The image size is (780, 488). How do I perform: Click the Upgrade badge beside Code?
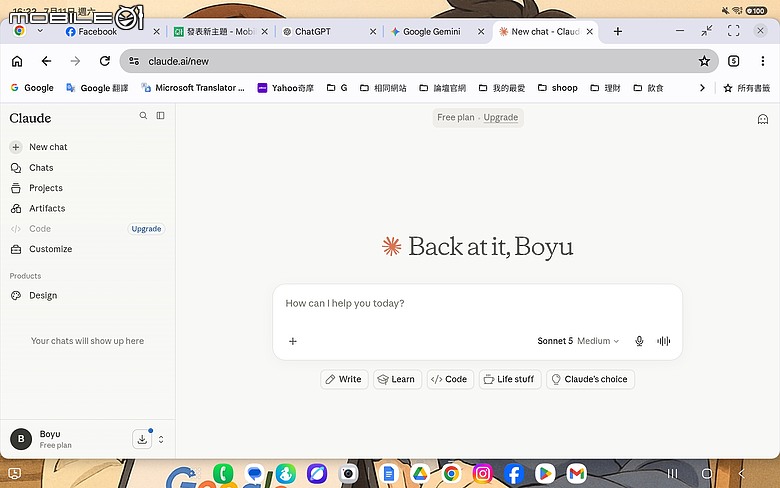click(x=146, y=229)
